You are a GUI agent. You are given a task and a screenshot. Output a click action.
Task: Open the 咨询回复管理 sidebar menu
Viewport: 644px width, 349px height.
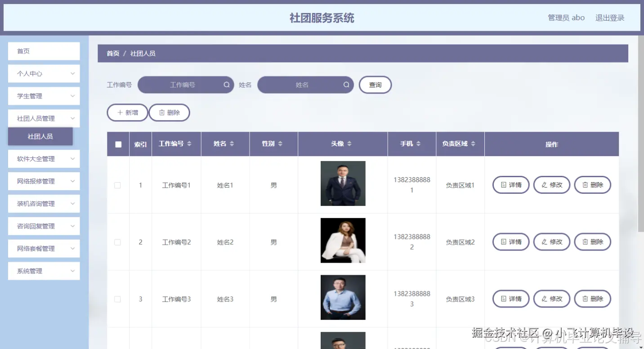click(x=44, y=226)
